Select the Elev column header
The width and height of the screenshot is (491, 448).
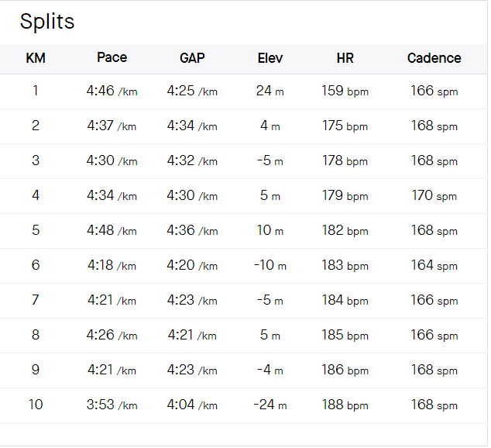pyautogui.click(x=270, y=58)
